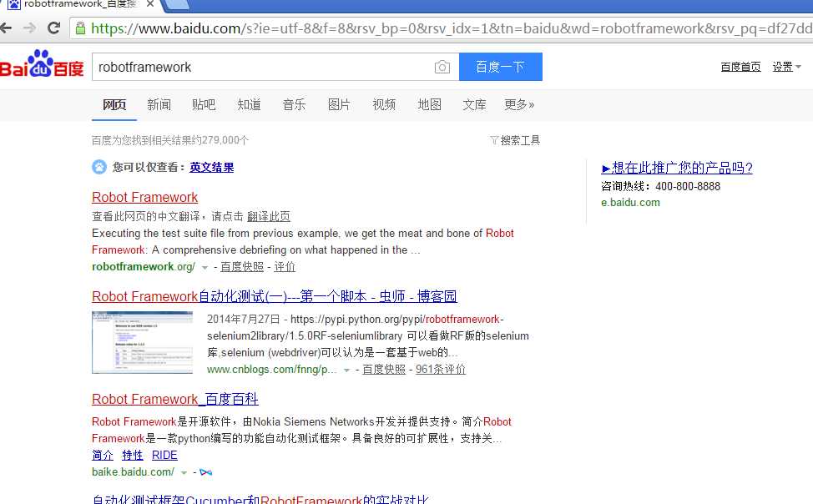The width and height of the screenshot is (813, 504).
Task: Open 自动化测试框架Cucumber和RobotFramework result
Action: [x=260, y=499]
